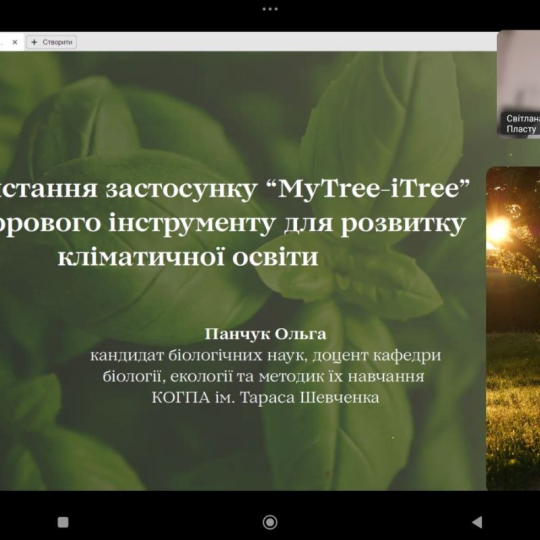Close the open browser tab
Image resolution: width=540 pixels, height=540 pixels.
click(x=14, y=42)
